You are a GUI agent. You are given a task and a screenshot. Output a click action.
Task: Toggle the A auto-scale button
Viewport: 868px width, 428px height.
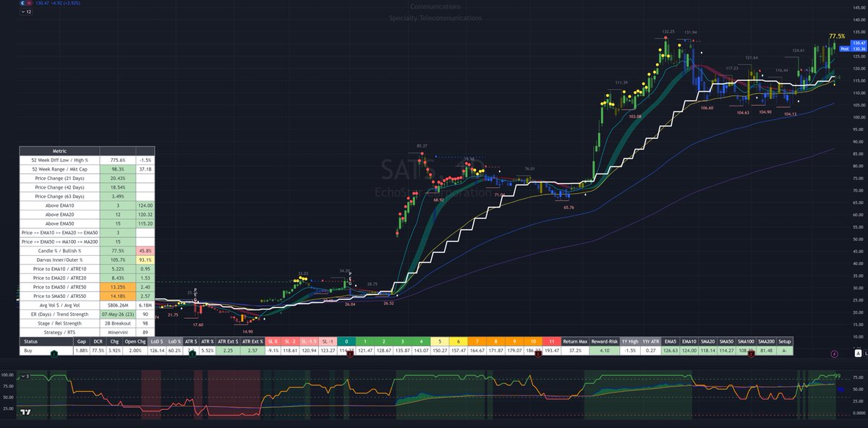[x=856, y=354]
